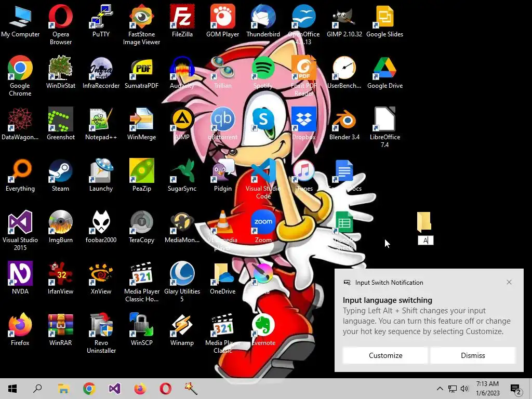Select the ImgBurn desktop icon
The height and width of the screenshot is (399, 532).
click(60, 222)
